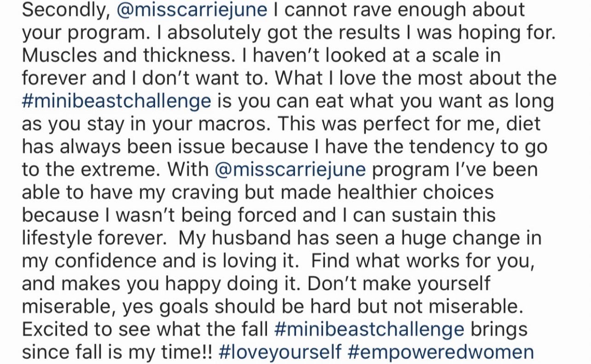The image size is (591, 364).
Task: Open the #empoweredwomen hashtag
Action: [440, 352]
